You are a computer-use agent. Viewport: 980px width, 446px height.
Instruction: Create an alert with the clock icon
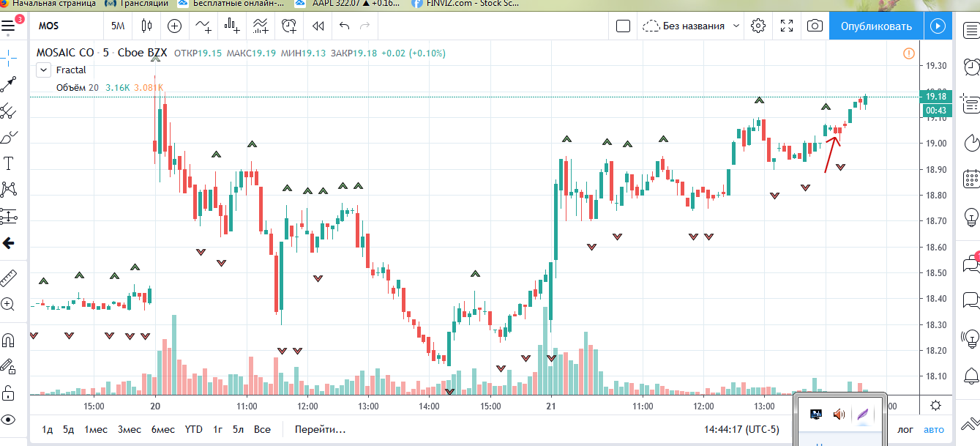[289, 26]
